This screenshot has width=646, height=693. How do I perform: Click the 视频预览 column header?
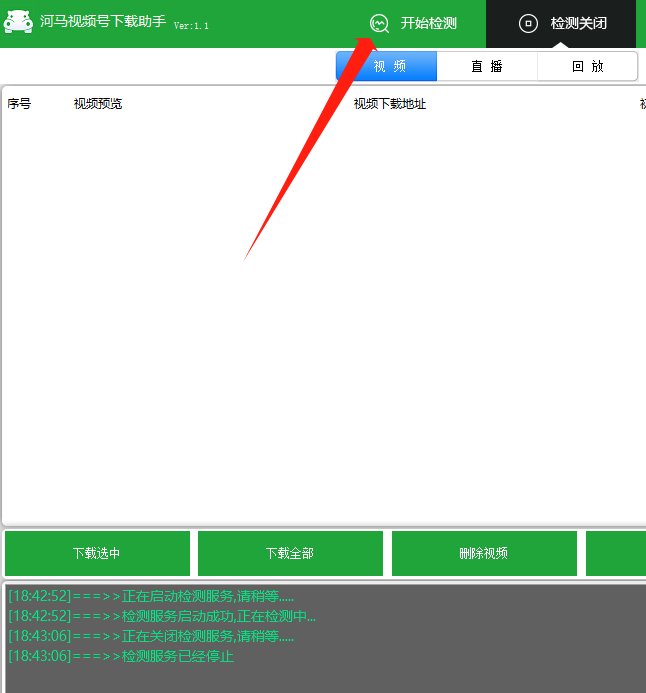[x=98, y=104]
